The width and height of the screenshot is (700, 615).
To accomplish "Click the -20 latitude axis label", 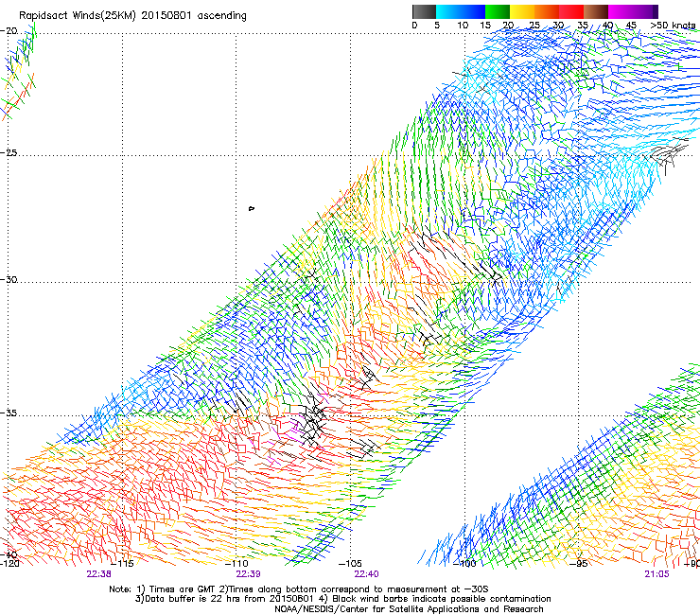I will (9, 31).
